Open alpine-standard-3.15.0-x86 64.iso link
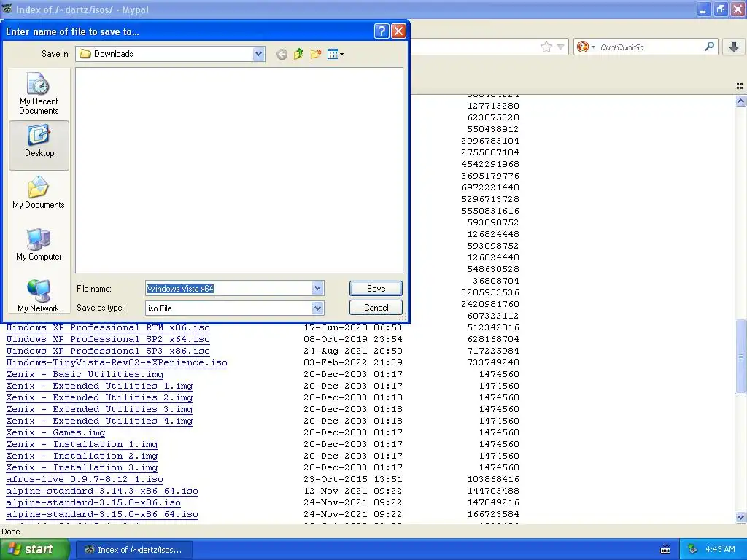 coord(102,514)
